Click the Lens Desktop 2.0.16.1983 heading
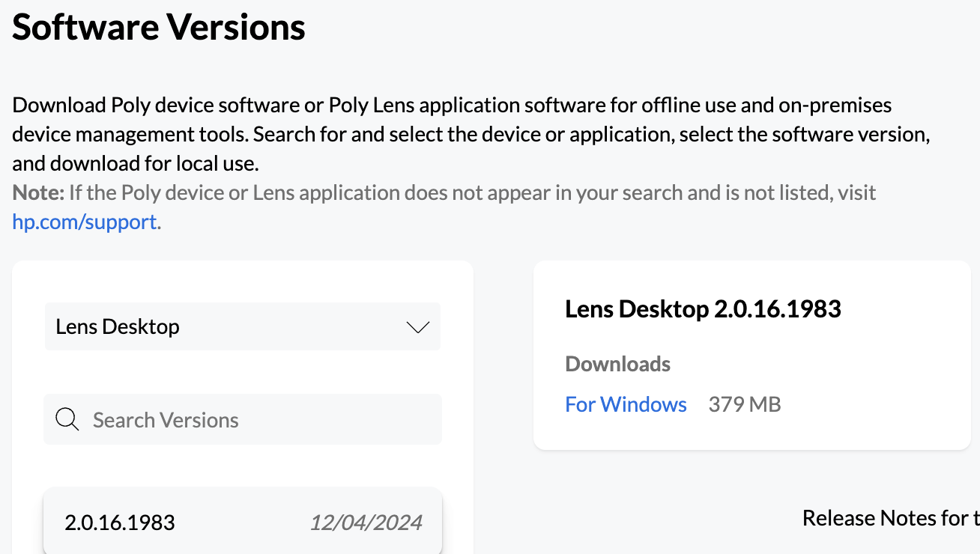This screenshot has width=980, height=554. click(x=703, y=308)
